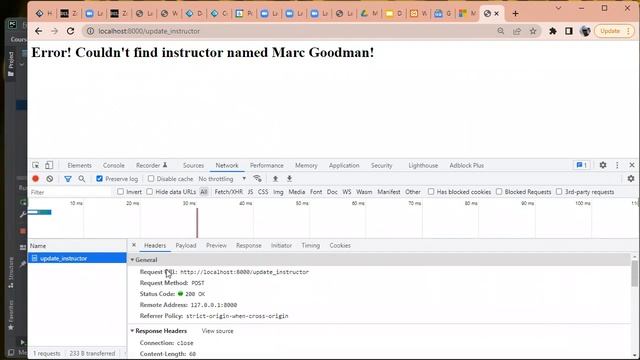Click the request bar in the timeline overview
640x360 pixels.
click(40, 212)
